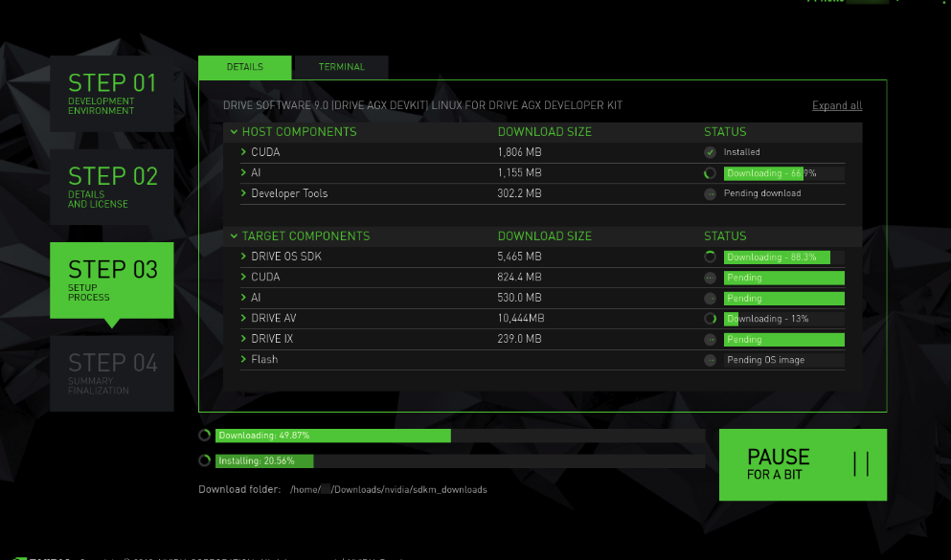Click the pending status icon for target AI

711,299
